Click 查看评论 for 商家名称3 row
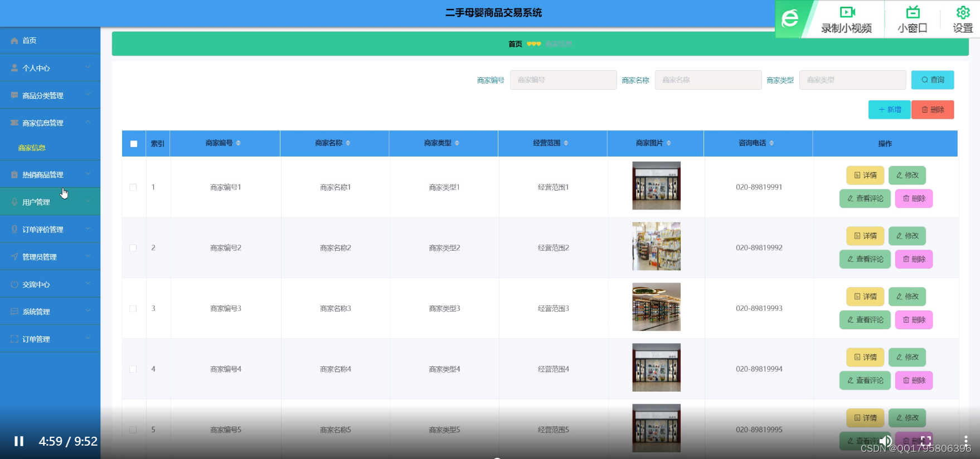The height and width of the screenshot is (459, 980). [x=865, y=320]
